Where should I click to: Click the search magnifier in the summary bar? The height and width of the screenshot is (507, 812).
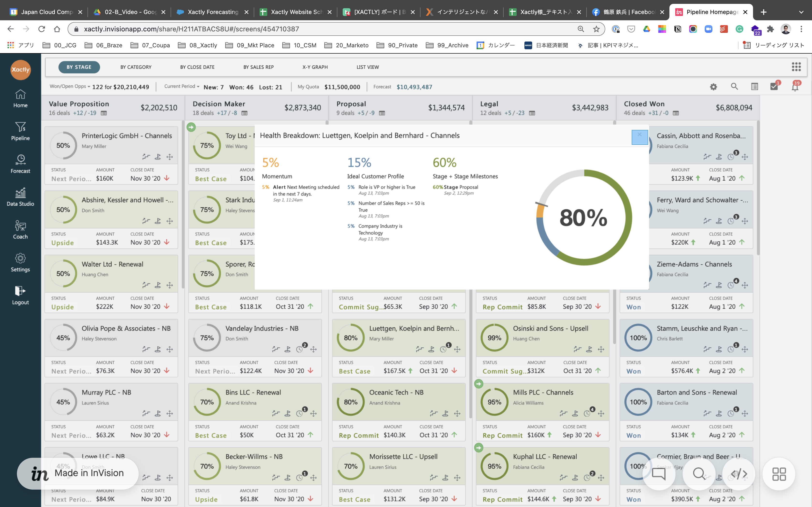click(x=734, y=86)
